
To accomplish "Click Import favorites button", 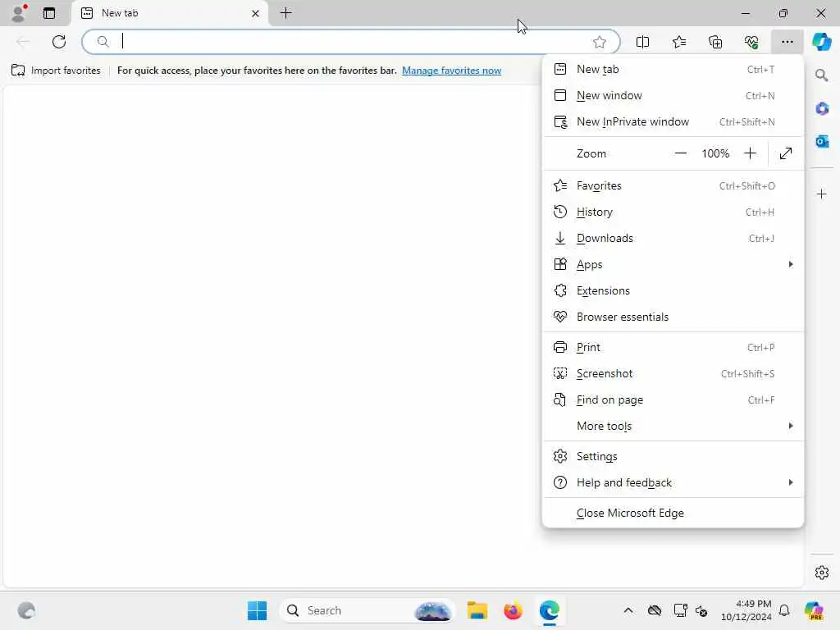I will point(56,71).
